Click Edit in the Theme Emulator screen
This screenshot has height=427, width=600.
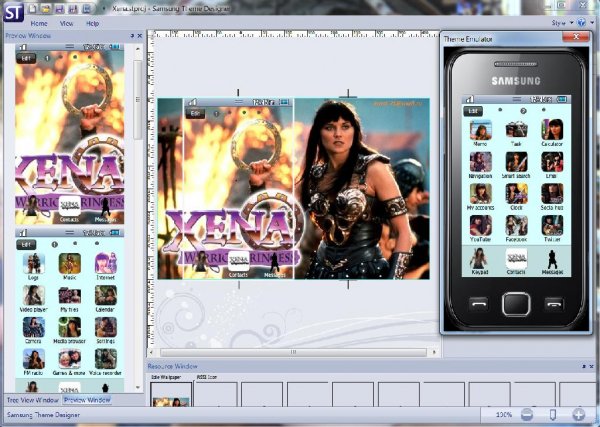473,111
